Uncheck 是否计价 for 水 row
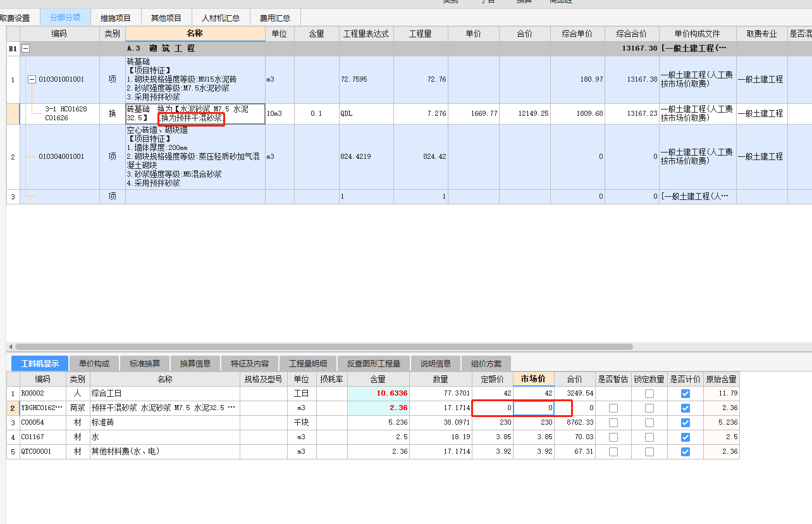 (686, 437)
